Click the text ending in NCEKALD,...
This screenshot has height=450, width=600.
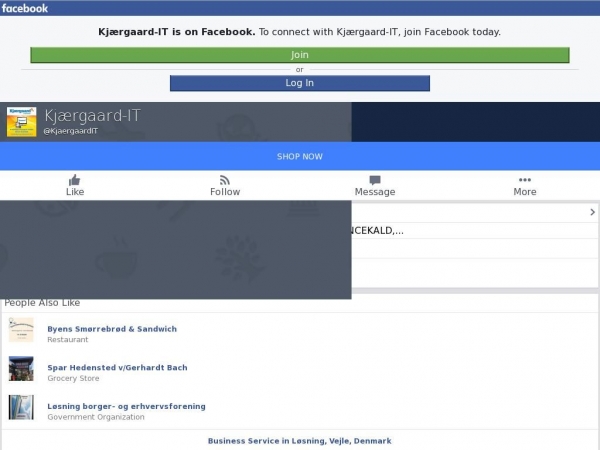tap(377, 230)
